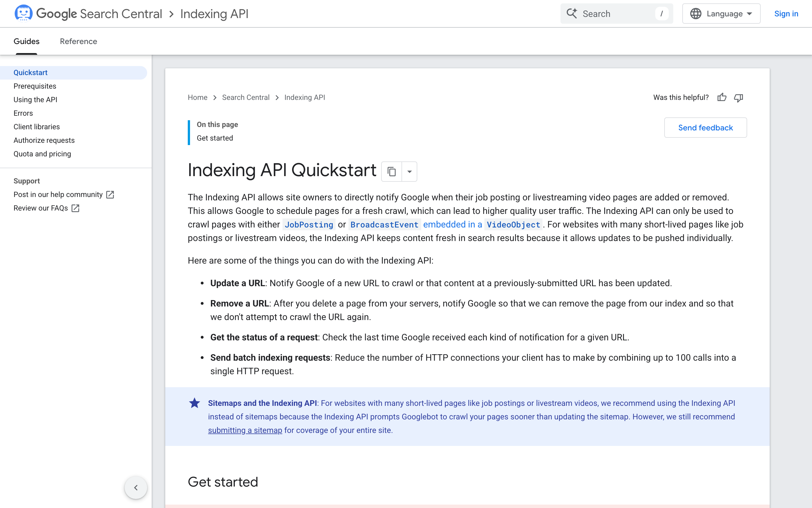Open the external link icon beside FAQs

click(76, 208)
